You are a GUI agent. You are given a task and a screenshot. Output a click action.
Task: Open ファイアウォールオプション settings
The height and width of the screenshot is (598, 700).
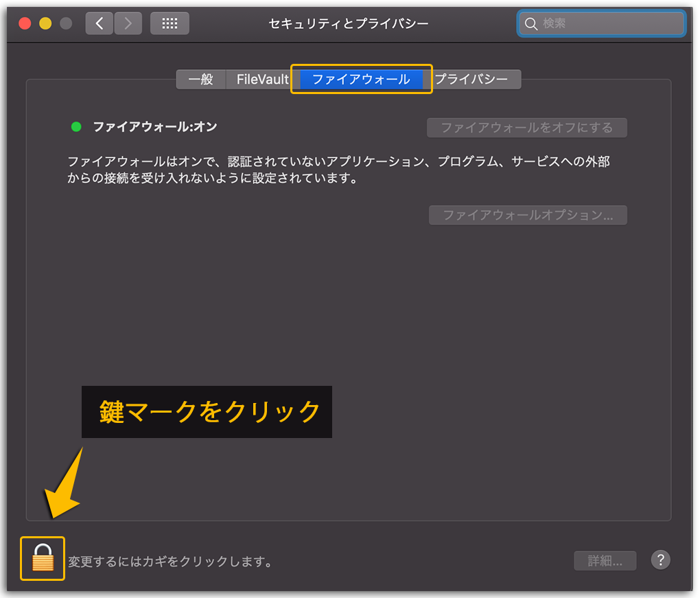pyautogui.click(x=528, y=215)
